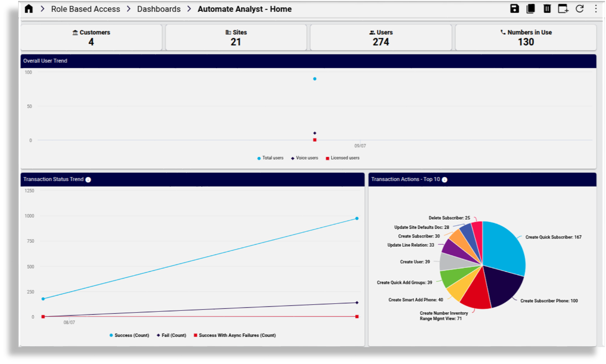This screenshot has height=364, width=606.
Task: Save the dashboard using the floppy disk icon
Action: click(x=514, y=9)
